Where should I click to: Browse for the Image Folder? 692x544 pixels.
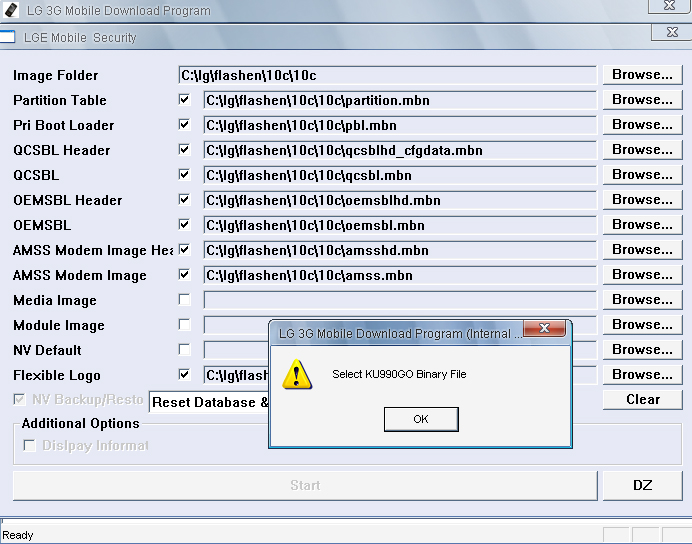click(x=643, y=75)
